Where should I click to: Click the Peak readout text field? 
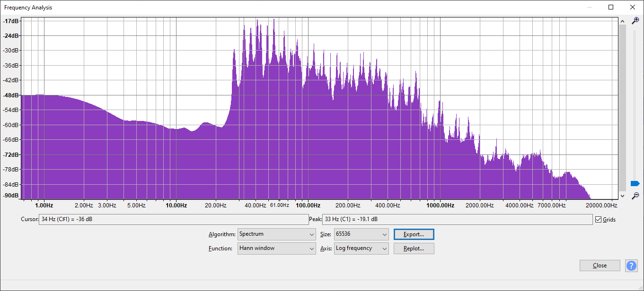coord(457,220)
